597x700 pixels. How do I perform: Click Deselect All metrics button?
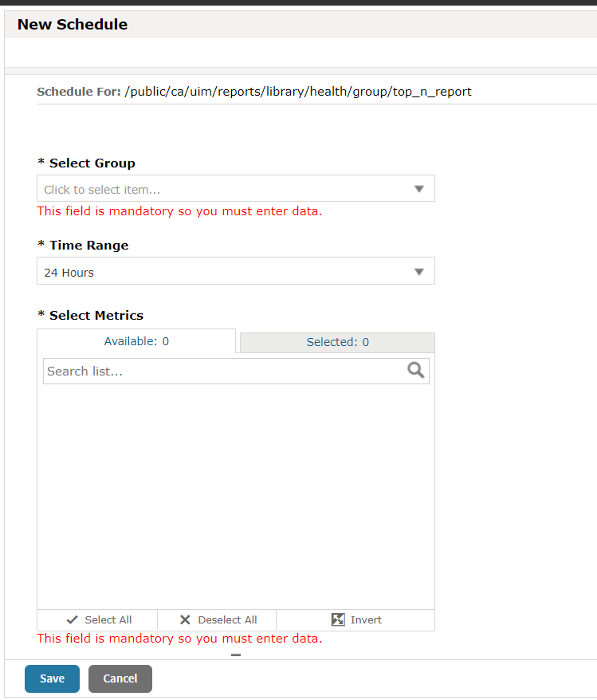point(218,619)
